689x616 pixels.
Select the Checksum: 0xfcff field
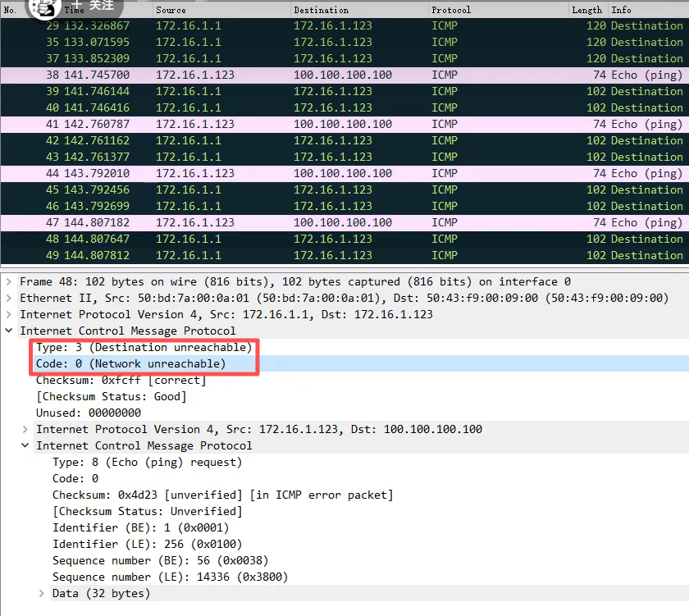(121, 380)
